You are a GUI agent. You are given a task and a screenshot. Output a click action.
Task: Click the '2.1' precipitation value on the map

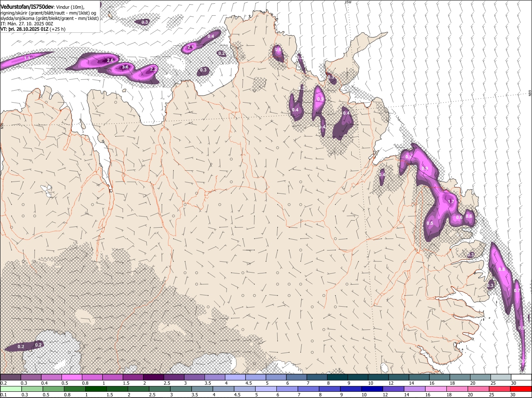[191, 47]
